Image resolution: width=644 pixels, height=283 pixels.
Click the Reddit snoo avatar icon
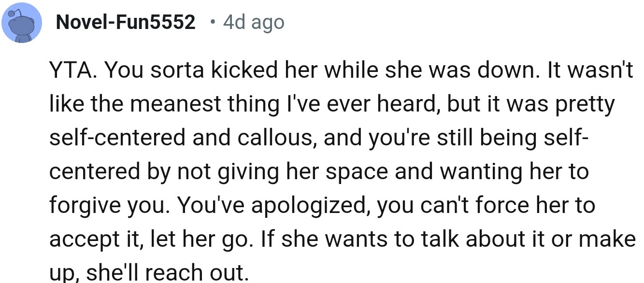click(x=22, y=23)
